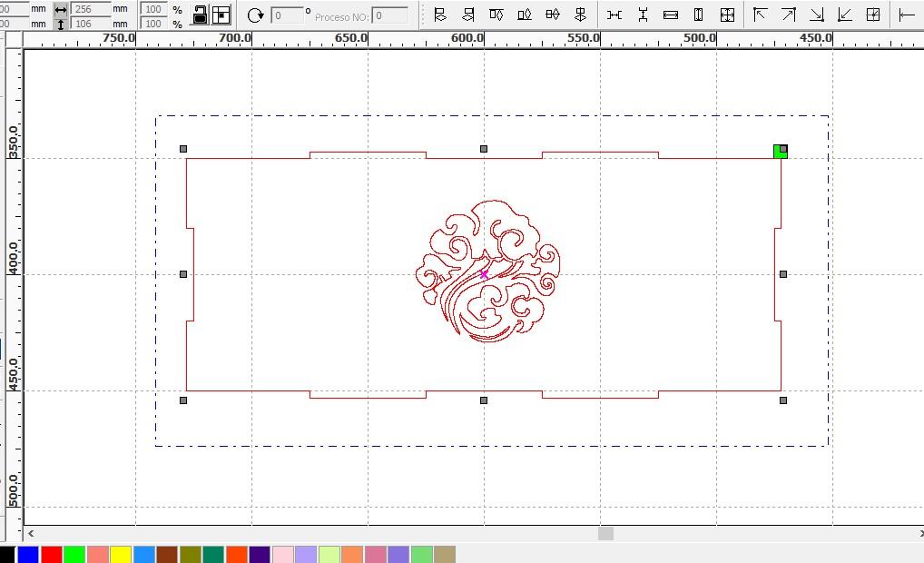
Task: Move selection to top-left corner icon
Action: click(x=761, y=15)
